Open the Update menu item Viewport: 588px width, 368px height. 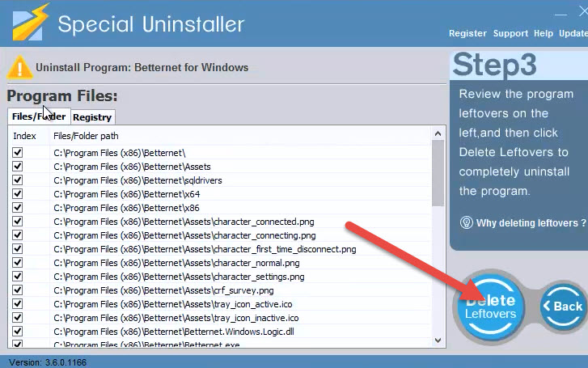(573, 33)
